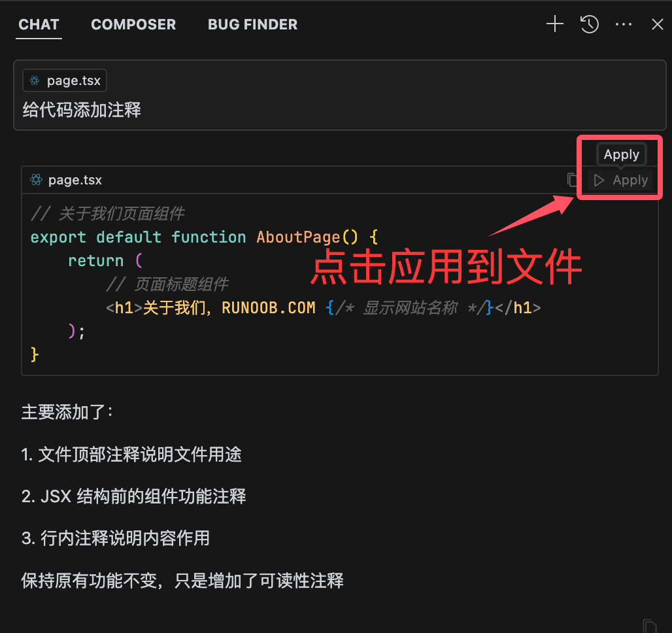Open chat history clock icon
This screenshot has width=672, height=633.
click(x=589, y=25)
